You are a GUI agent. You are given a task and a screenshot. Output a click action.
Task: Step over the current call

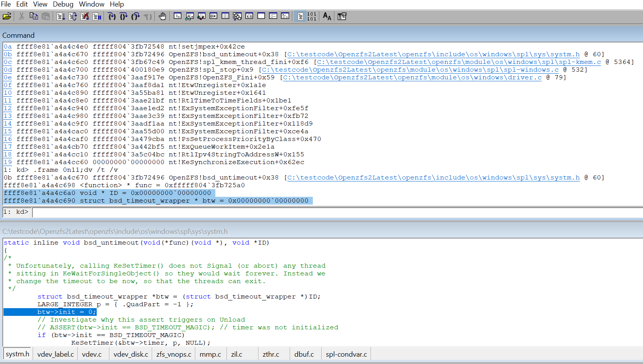point(123,16)
